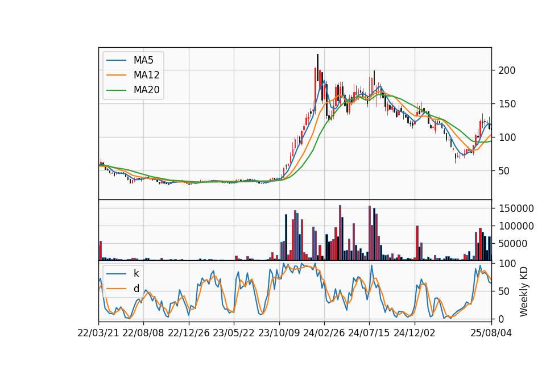The image size is (546, 392).
Task: Click the blue MA5 legend line
Action: pos(116,60)
